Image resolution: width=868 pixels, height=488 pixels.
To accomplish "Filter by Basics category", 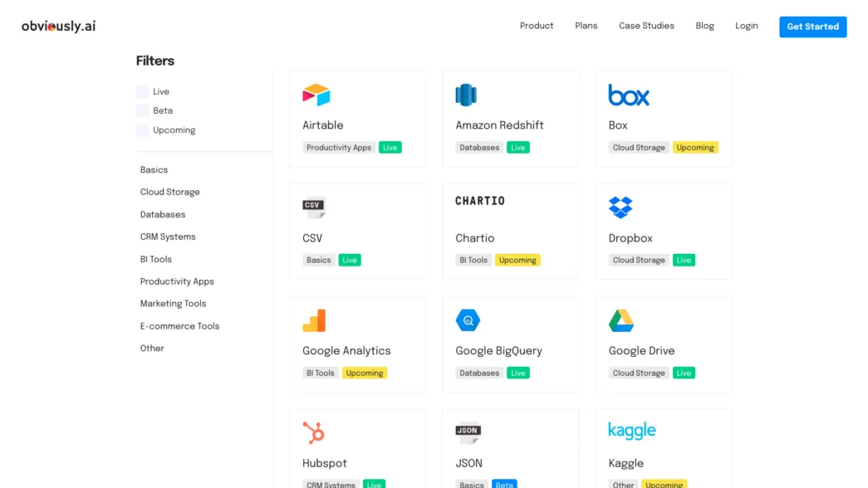I will click(x=154, y=170).
